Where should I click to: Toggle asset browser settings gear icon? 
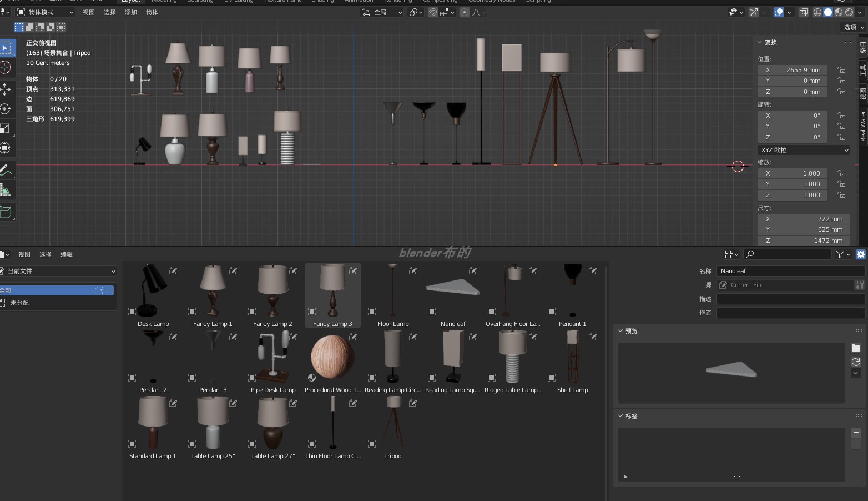pyautogui.click(x=861, y=254)
